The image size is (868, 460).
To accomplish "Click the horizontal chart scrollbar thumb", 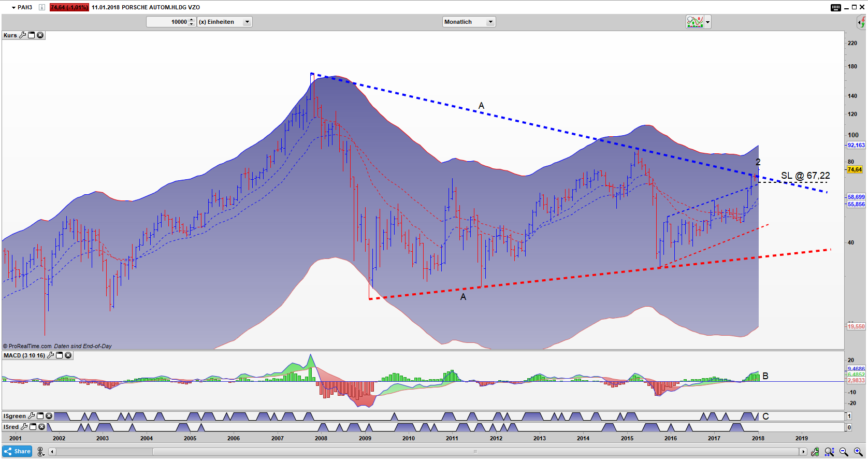I will (x=475, y=452).
